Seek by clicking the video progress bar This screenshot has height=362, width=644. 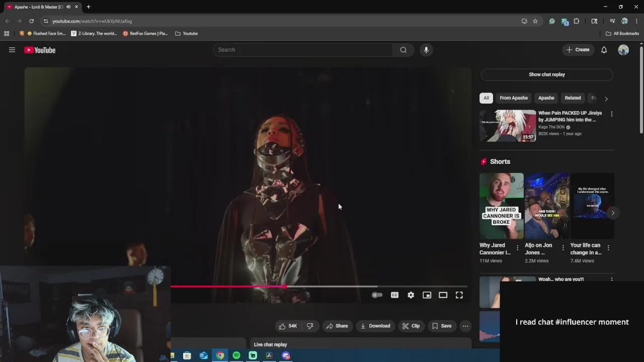tap(319, 287)
